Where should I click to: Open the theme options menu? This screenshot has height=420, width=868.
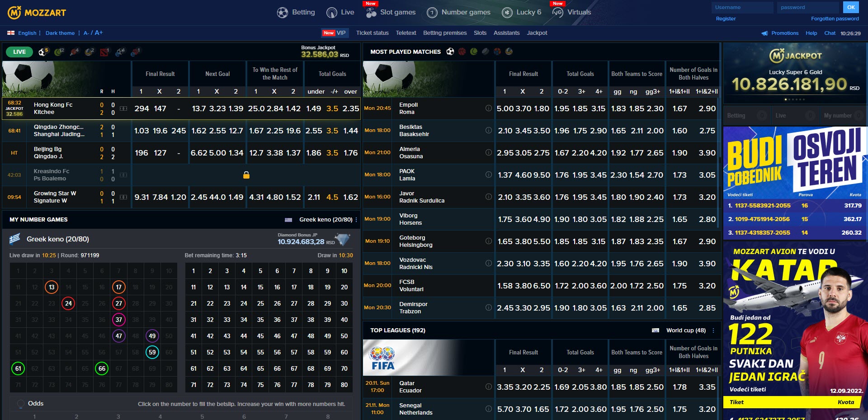click(x=79, y=33)
